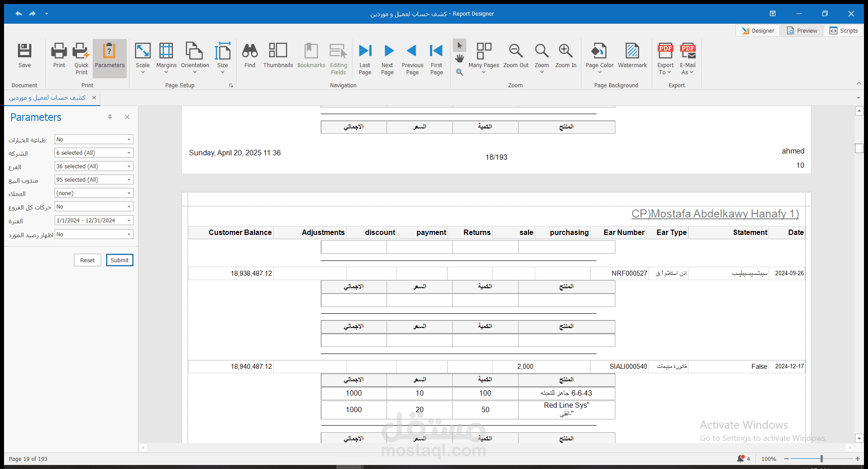868x469 pixels.
Task: Open the CP)Mostafa Abdelkawy Hanafy 1) link
Action: [715, 214]
